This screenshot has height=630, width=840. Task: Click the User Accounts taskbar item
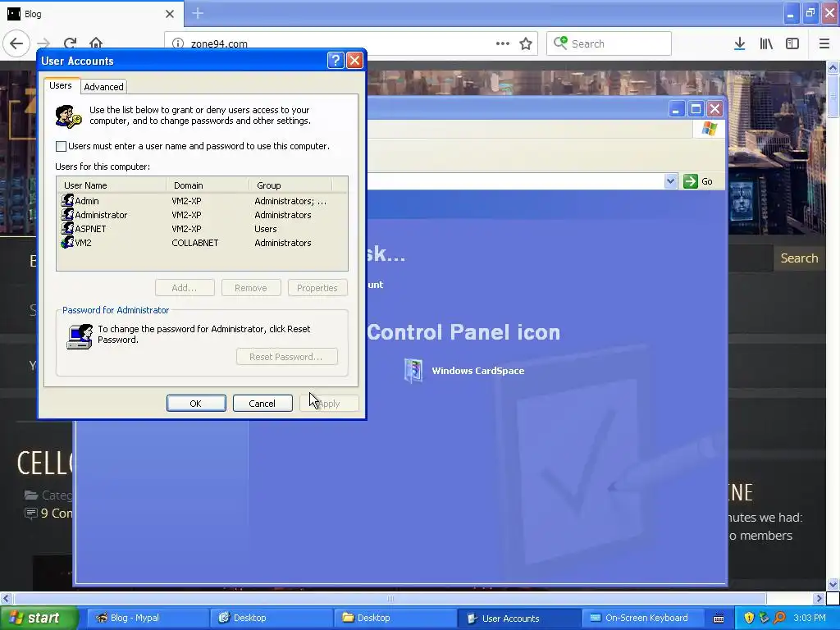pos(518,619)
